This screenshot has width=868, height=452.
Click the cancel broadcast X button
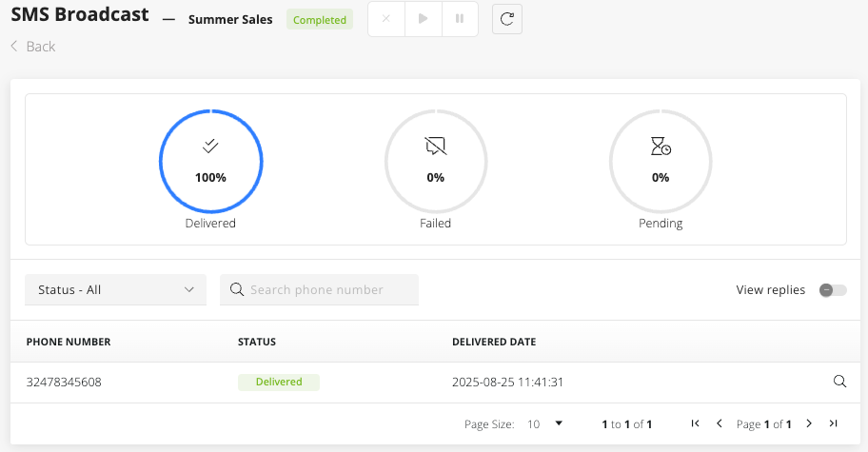386,19
